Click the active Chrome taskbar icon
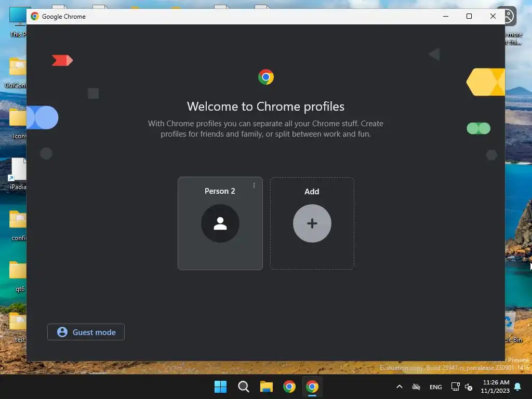532x399 pixels. 312,387
